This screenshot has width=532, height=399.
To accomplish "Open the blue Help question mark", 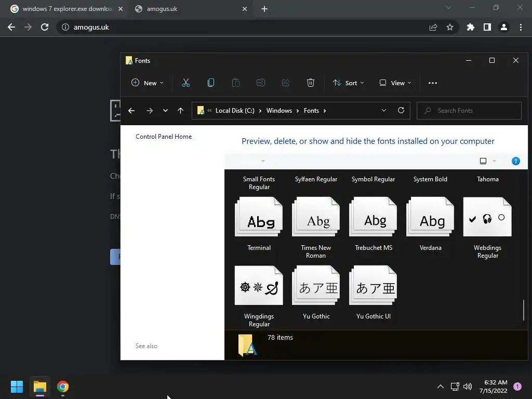I will click(x=516, y=161).
